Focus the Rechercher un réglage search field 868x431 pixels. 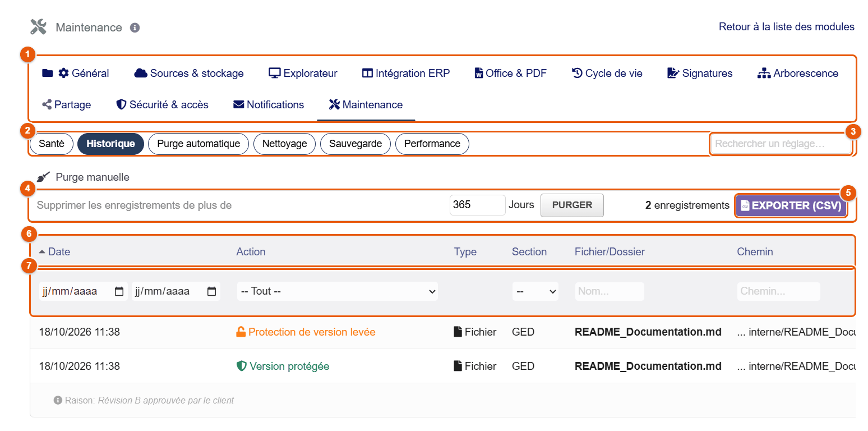(x=781, y=144)
